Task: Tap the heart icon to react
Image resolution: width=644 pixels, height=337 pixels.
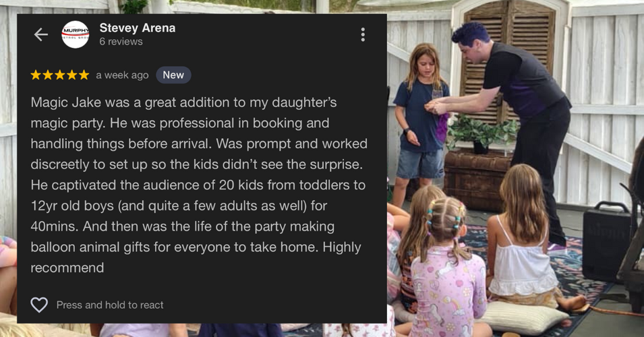Action: coord(39,305)
